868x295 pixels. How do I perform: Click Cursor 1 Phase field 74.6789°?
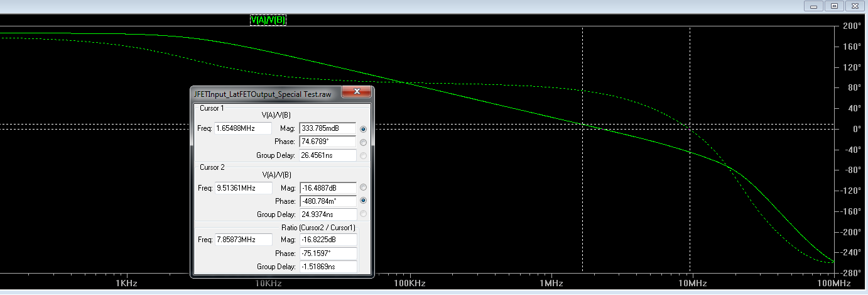click(x=327, y=142)
